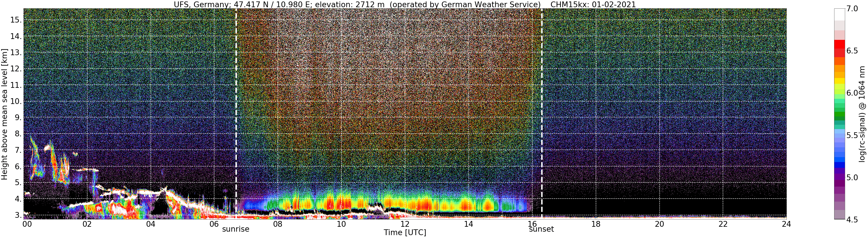The width and height of the screenshot is (868, 238).
Task: Click the 'Height above mean sea level [km]' label
Action: [x=4, y=114]
